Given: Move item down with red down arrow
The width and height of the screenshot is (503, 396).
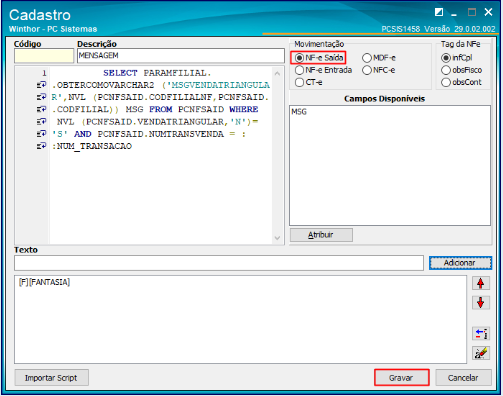Looking at the screenshot, I should [x=480, y=303].
